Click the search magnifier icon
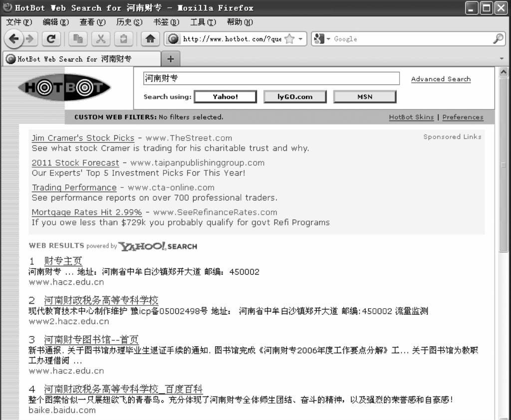The height and width of the screenshot is (420, 511). [x=498, y=39]
